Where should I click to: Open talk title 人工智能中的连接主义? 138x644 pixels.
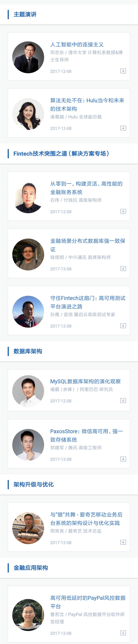(x=77, y=45)
